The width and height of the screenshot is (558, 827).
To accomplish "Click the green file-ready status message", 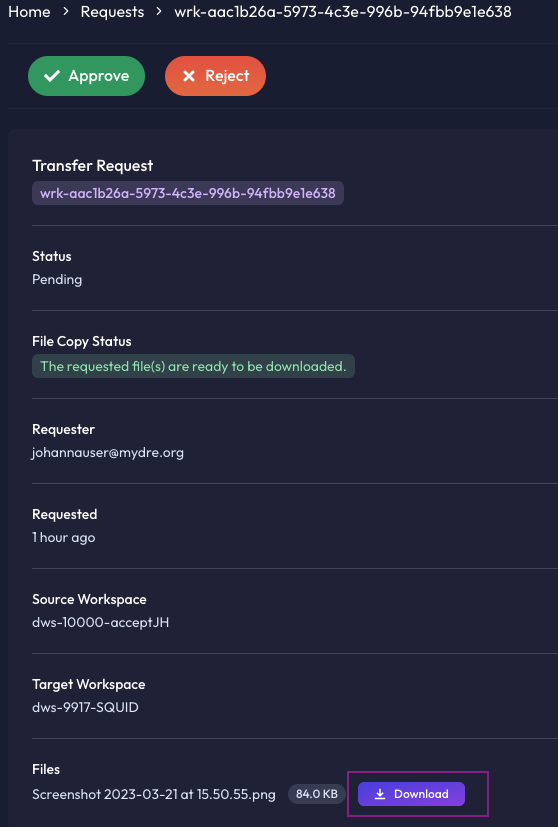I will point(194,366).
